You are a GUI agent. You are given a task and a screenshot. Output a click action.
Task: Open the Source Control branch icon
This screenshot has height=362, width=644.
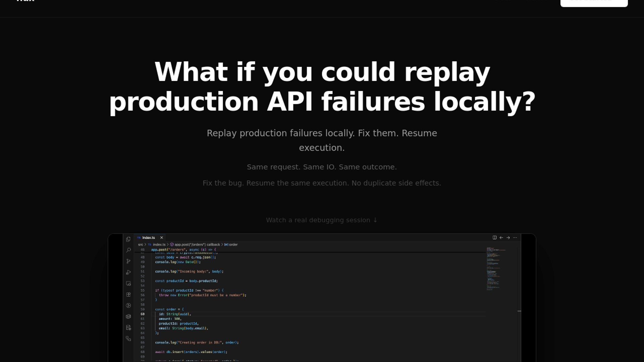[128, 261]
